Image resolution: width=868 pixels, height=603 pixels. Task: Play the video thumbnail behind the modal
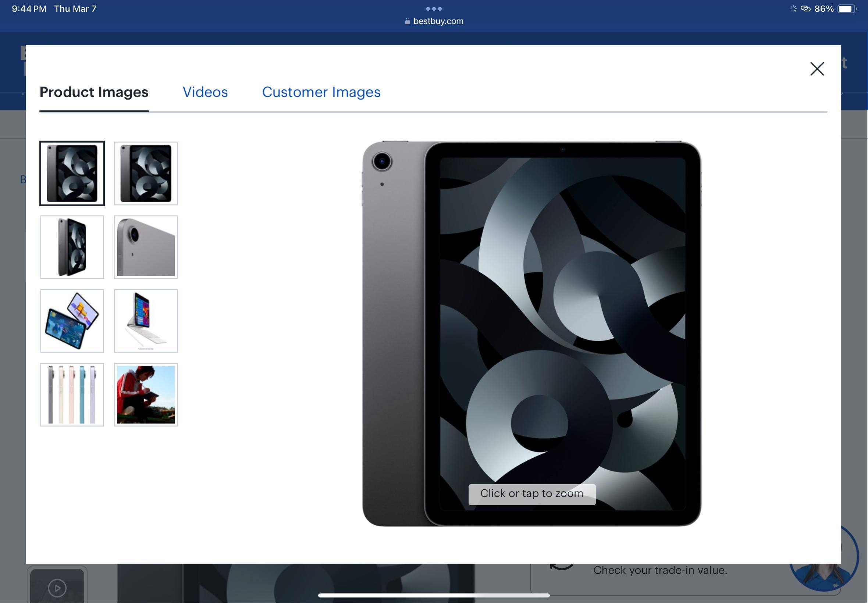click(x=57, y=588)
